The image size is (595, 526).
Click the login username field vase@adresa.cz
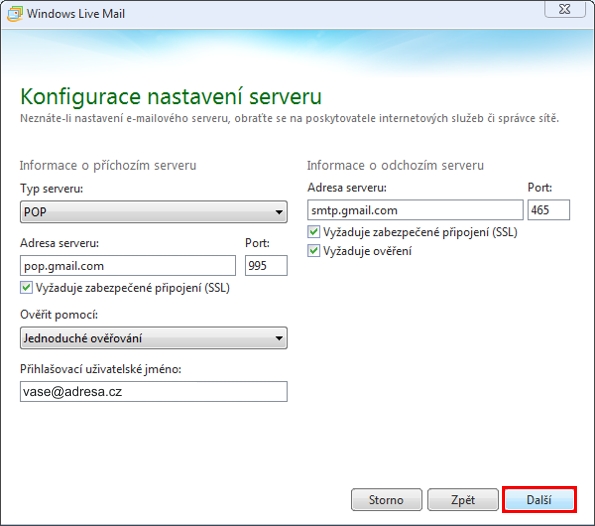(154, 391)
